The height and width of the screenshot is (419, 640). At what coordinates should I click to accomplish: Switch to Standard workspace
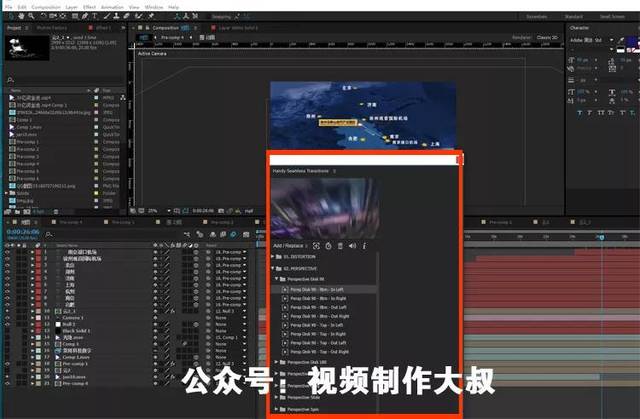573,17
